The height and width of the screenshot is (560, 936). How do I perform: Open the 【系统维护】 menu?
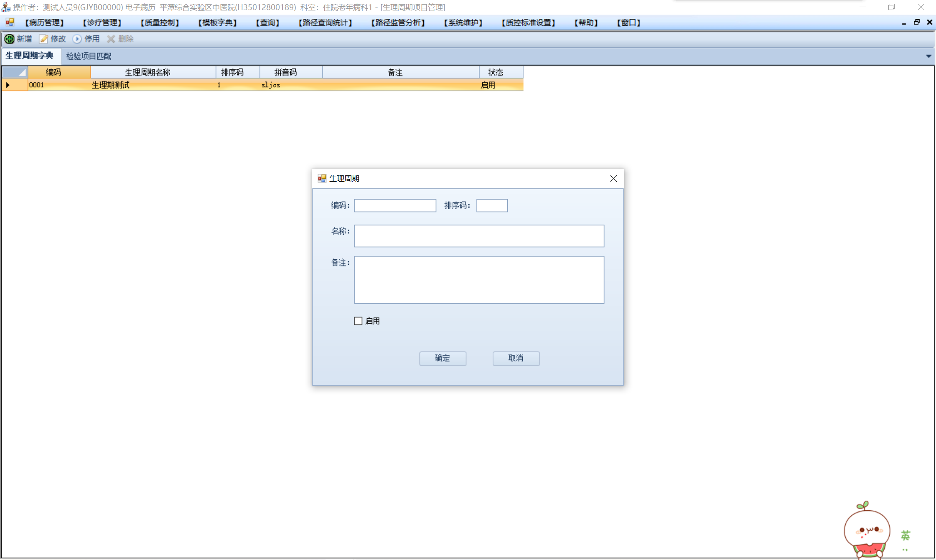(463, 23)
